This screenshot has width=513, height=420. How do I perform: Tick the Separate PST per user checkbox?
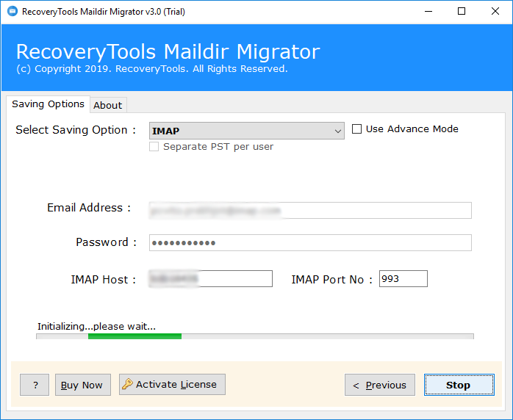tap(154, 146)
